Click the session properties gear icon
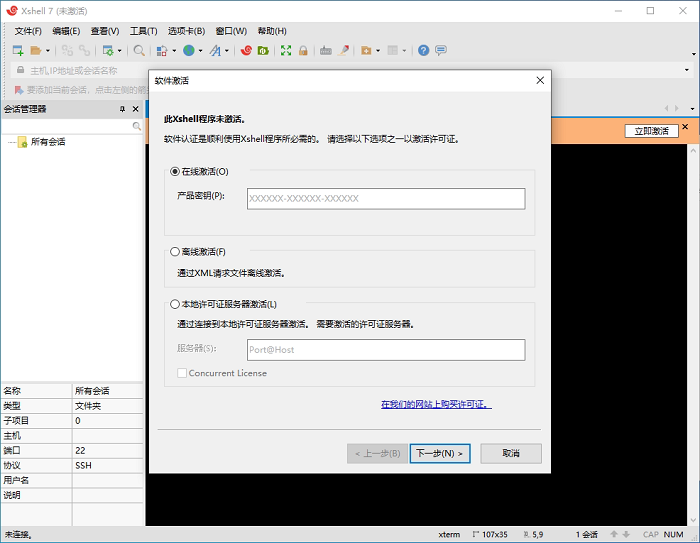Screen dimensions: 700x543 point(108,50)
